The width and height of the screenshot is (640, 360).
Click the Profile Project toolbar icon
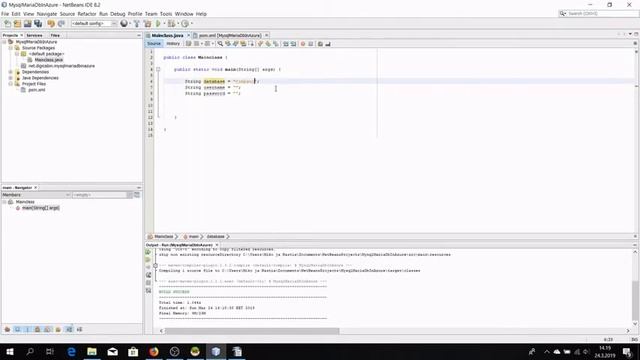coord(185,24)
